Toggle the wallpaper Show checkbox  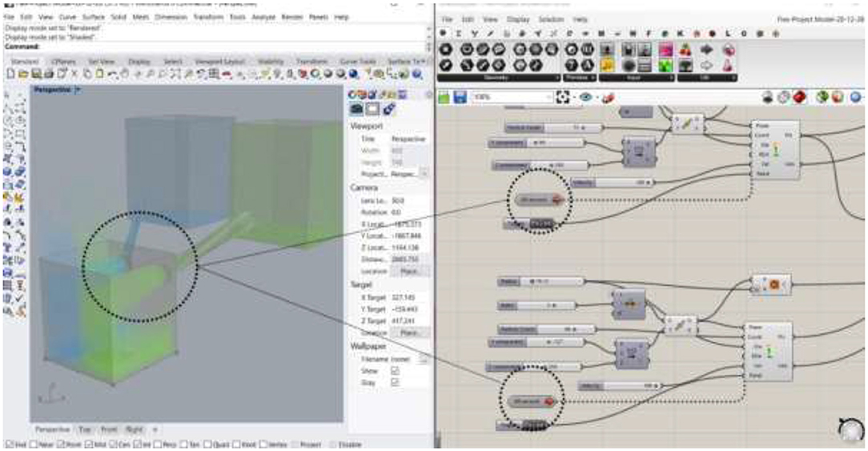[395, 371]
